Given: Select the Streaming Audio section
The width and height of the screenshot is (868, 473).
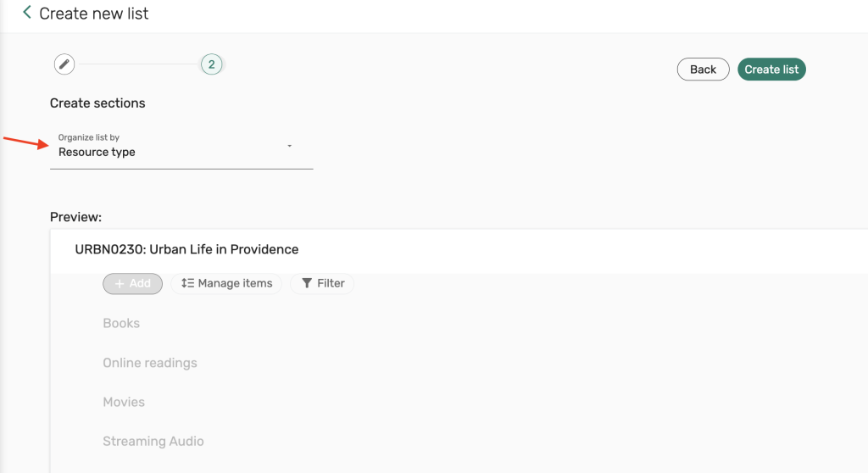Looking at the screenshot, I should [x=153, y=442].
